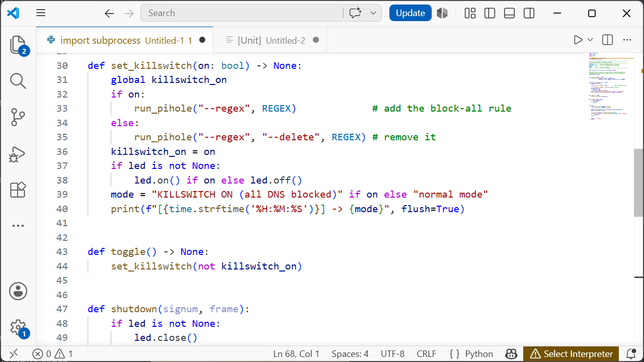
Task: Open the Copilot chat dropdown chevron
Action: [373, 14]
